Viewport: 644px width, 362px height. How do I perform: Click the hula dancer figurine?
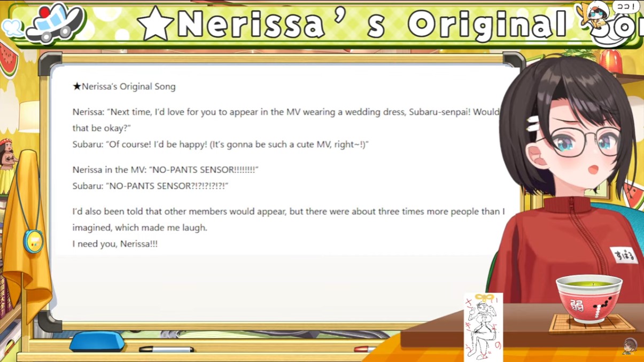click(7, 164)
